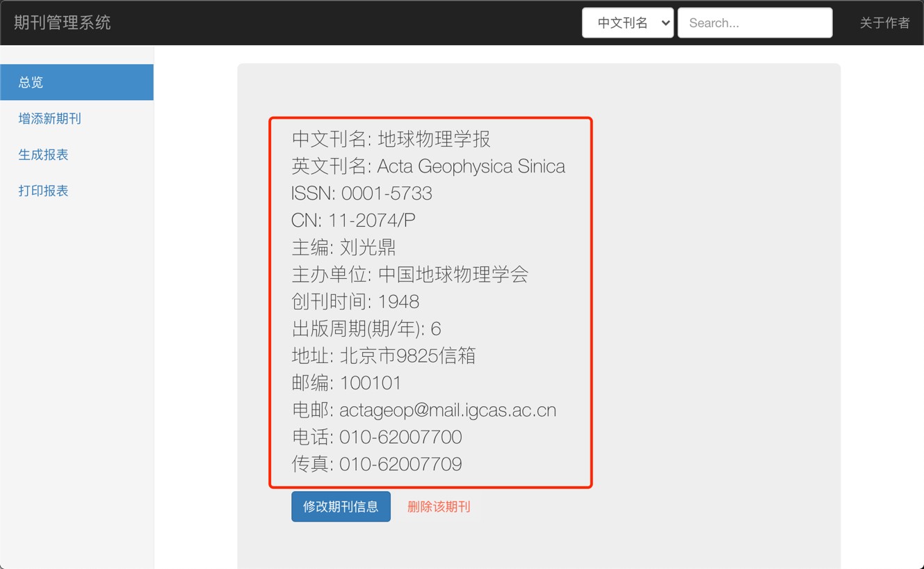Open the 关于作者 link
Image resolution: width=924 pixels, height=569 pixels.
[884, 23]
